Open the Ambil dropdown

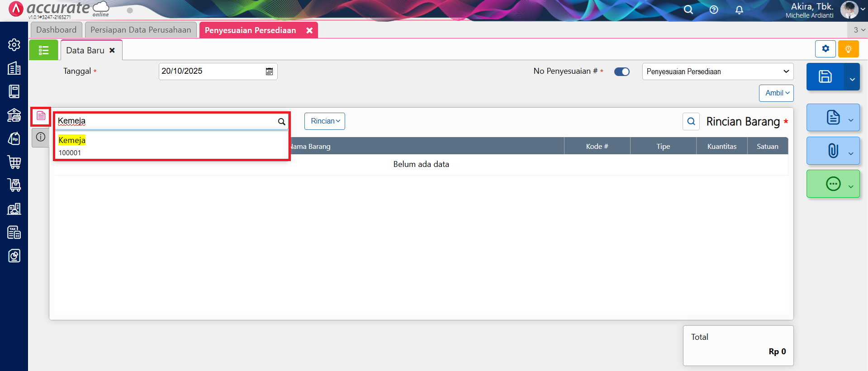pyautogui.click(x=776, y=93)
